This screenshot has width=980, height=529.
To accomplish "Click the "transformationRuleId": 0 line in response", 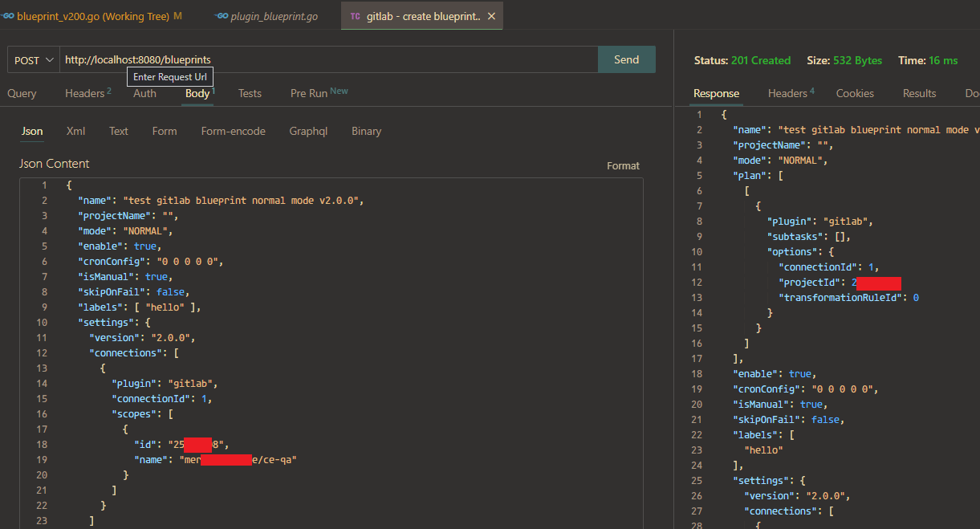I will coord(848,297).
